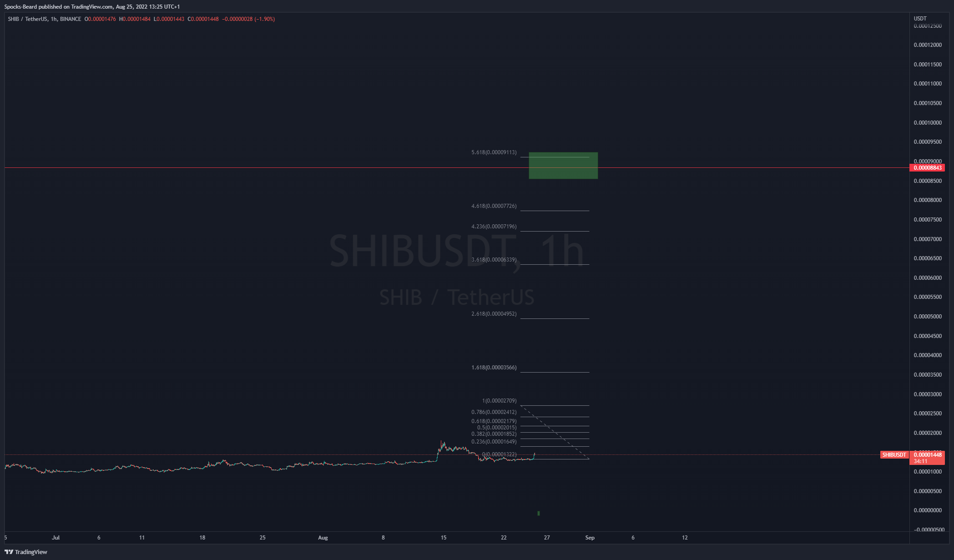Viewport: 954px width, 560px height.
Task: Click the low value L0.00001443
Action: point(169,19)
